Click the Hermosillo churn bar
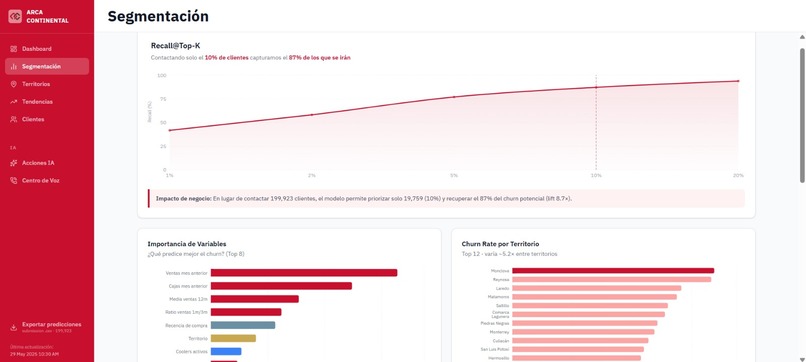Viewport: 806px width, 362px height. coord(577,358)
